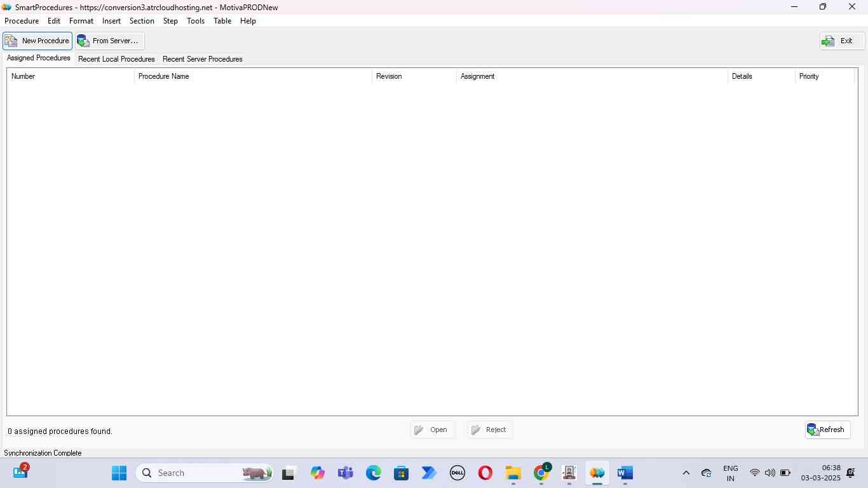The width and height of the screenshot is (868, 488).
Task: Sort list by Procedure Name column header
Action: click(164, 76)
